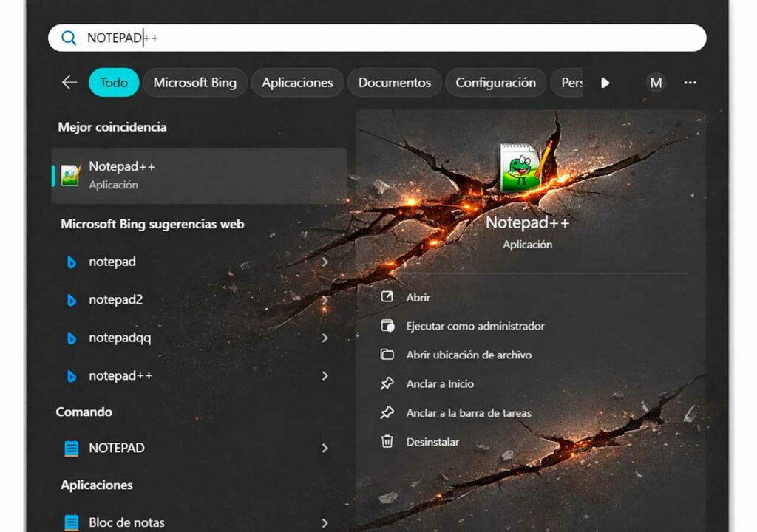Image resolution: width=757 pixels, height=532 pixels.
Task: Click the magnifier icon in the search bar
Action: 70,37
